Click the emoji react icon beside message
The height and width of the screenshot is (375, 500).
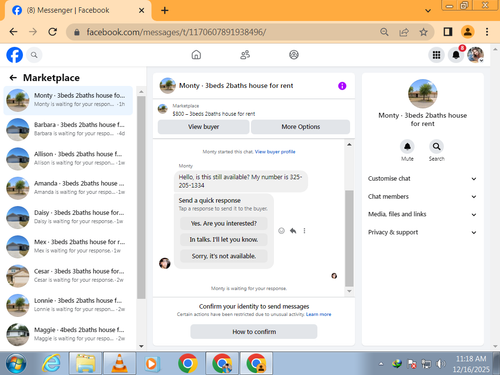[281, 231]
